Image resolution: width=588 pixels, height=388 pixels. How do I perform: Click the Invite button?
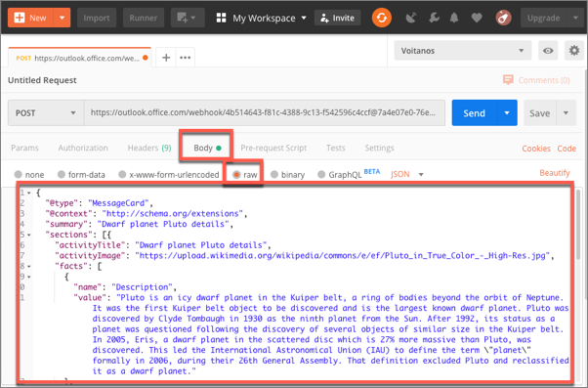[x=337, y=18]
